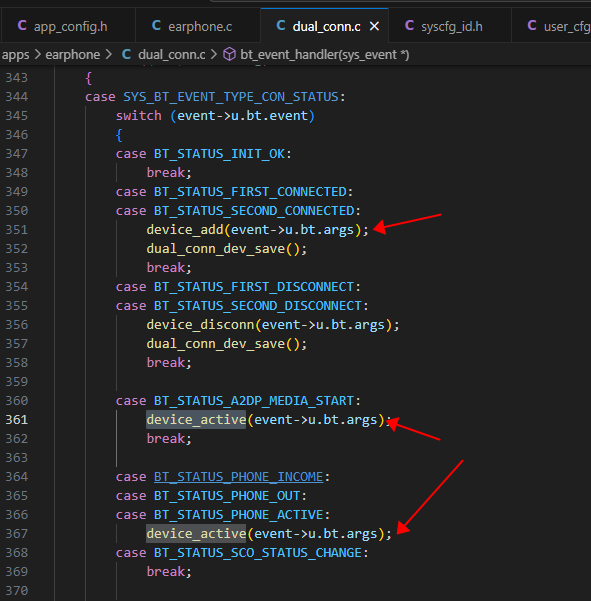Click dual_conn.c in the breadcrumb
Screen dimensions: 591x601
pyautogui.click(x=172, y=55)
